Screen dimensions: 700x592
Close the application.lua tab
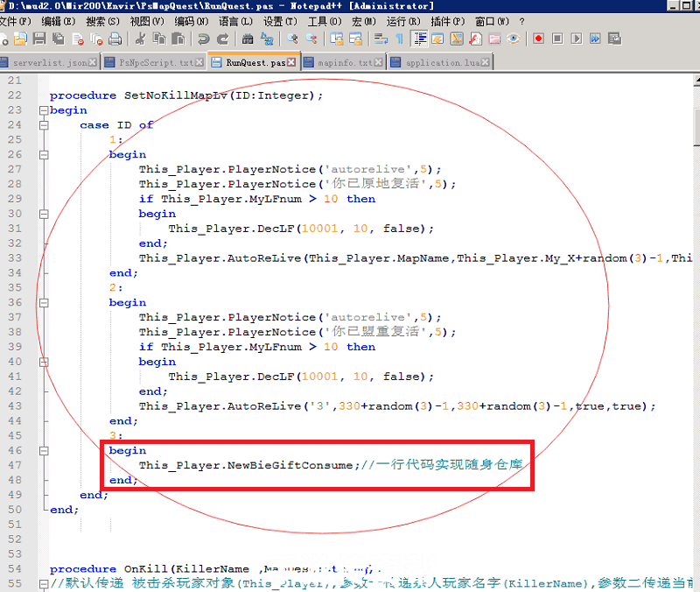tap(486, 62)
